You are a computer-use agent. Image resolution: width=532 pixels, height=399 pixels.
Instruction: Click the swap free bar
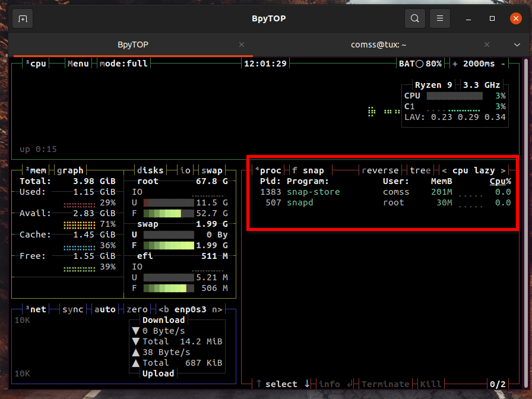(169, 245)
